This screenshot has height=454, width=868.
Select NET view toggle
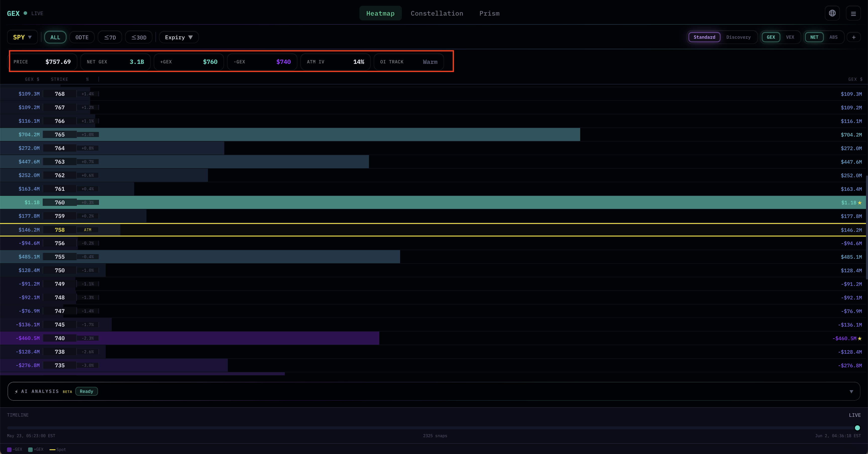pos(814,37)
